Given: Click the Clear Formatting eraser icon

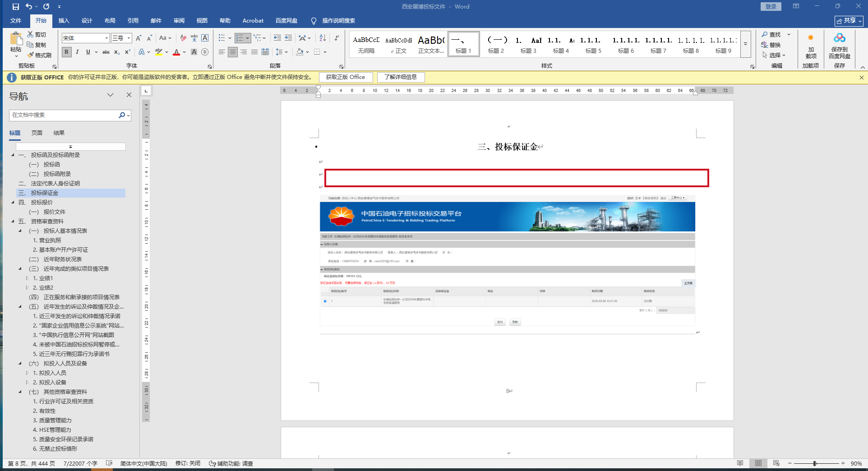Looking at the screenshot, I should (x=183, y=38).
